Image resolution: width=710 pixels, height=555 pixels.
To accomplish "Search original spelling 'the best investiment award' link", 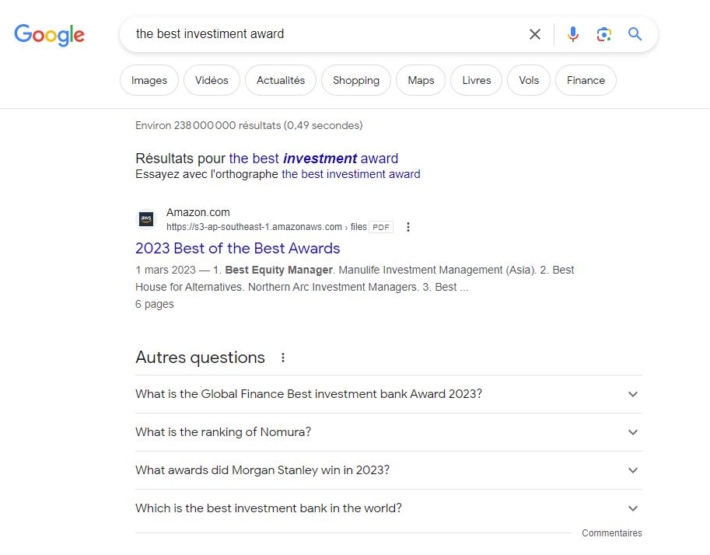I will click(x=351, y=174).
